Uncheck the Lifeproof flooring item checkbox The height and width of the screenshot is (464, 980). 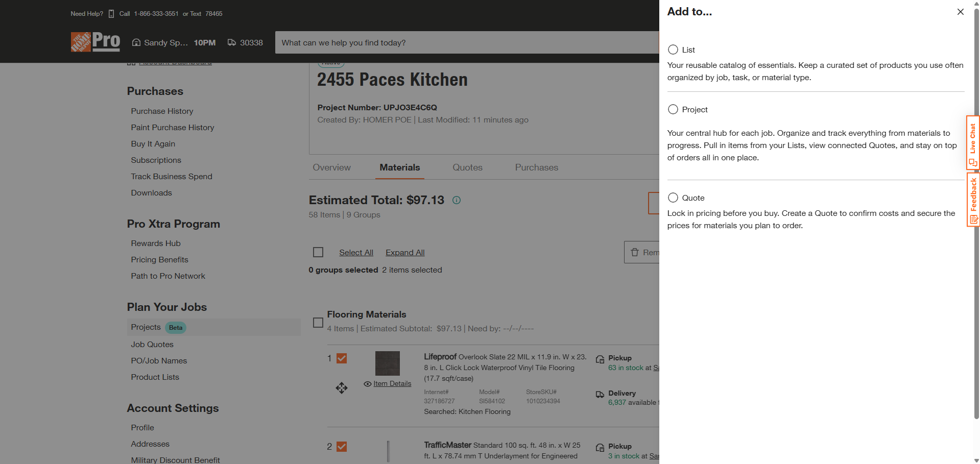(x=342, y=358)
